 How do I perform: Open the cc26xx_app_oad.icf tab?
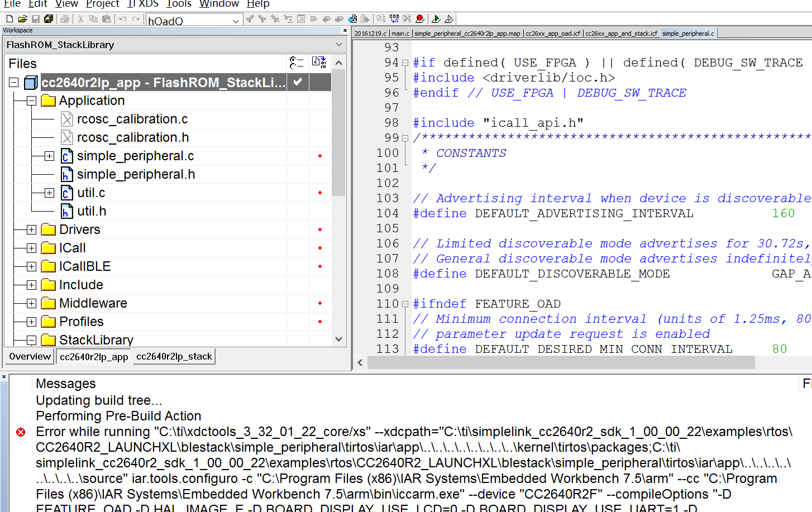[x=553, y=34]
